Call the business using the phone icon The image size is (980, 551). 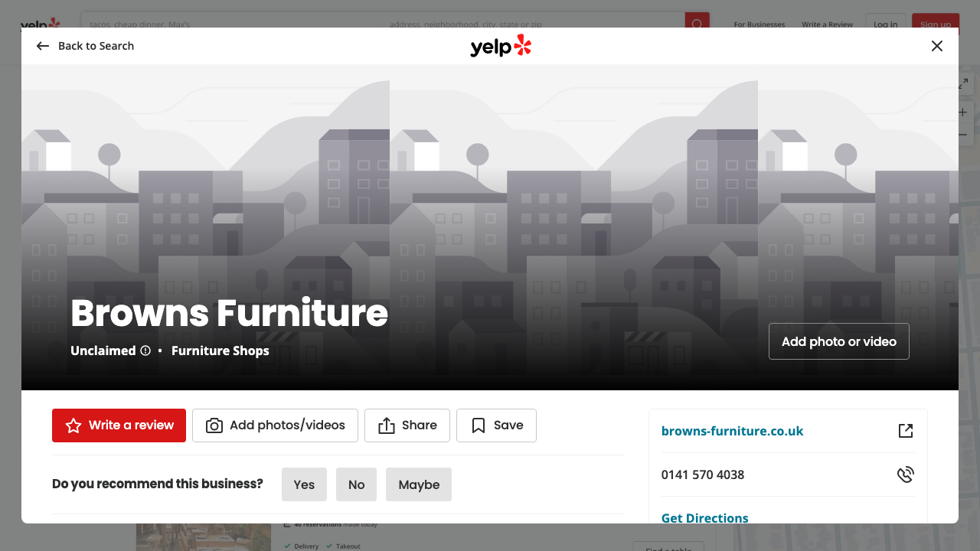pyautogui.click(x=905, y=474)
